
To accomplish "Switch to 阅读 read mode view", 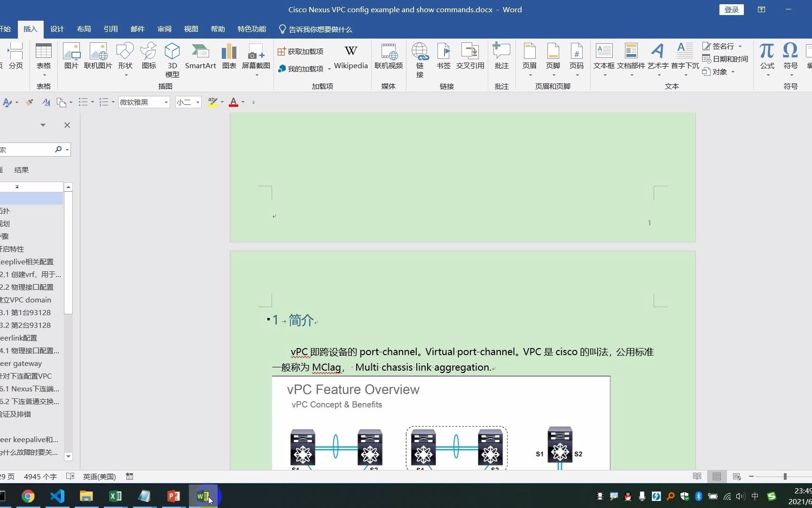I will 697,476.
